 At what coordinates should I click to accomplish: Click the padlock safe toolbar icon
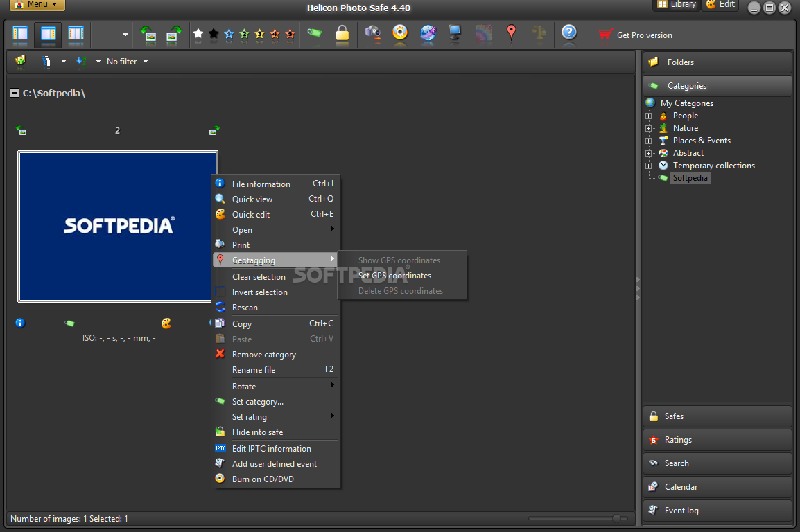[x=342, y=34]
